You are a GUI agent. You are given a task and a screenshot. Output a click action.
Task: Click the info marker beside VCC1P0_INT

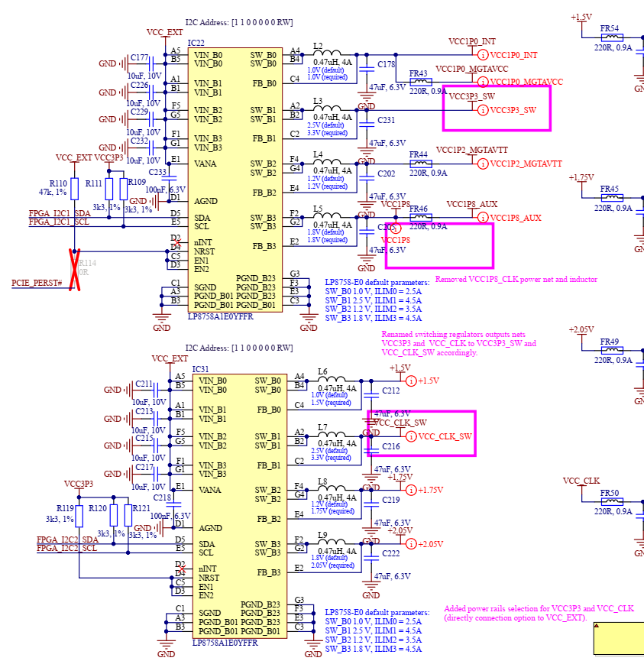tap(482, 55)
